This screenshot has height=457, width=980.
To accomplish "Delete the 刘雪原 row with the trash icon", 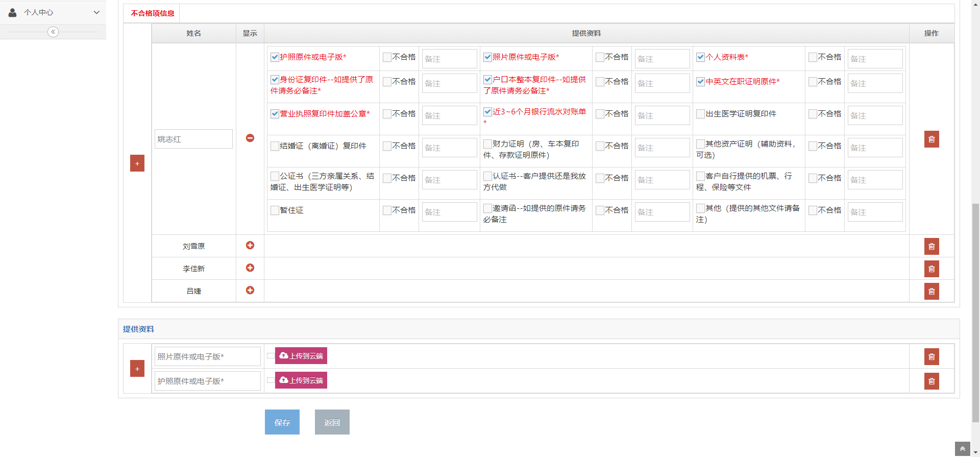I will pyautogui.click(x=932, y=246).
